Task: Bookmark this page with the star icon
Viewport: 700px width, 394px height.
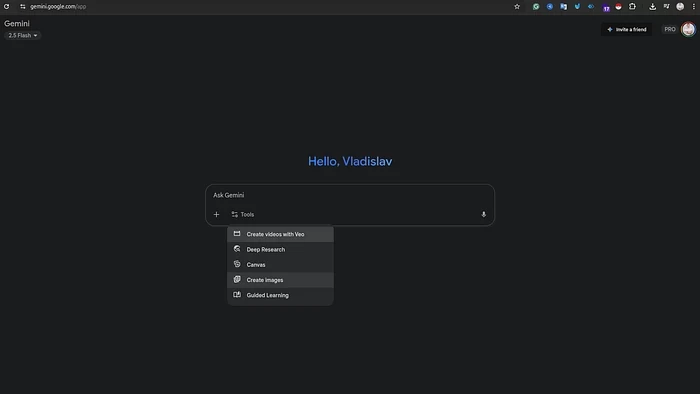Action: point(517,7)
